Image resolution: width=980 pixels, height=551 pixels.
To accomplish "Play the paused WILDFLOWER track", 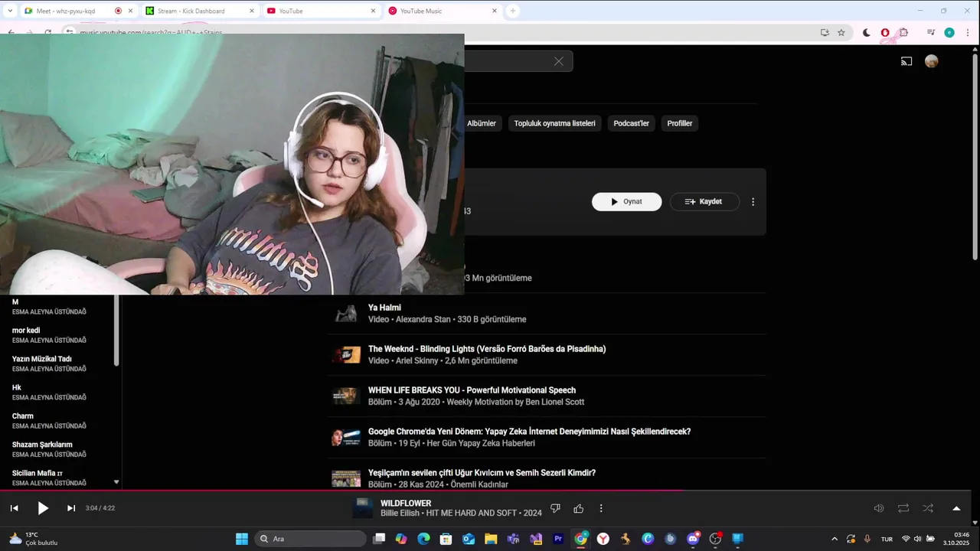I will (x=43, y=508).
